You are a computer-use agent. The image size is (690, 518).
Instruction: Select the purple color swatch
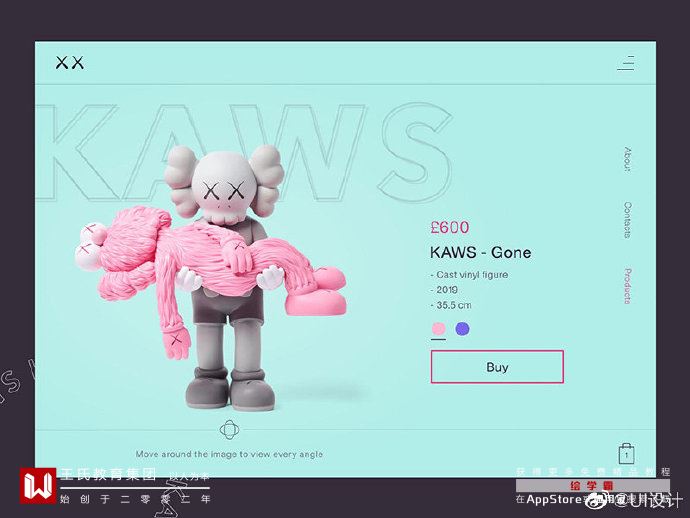(462, 328)
